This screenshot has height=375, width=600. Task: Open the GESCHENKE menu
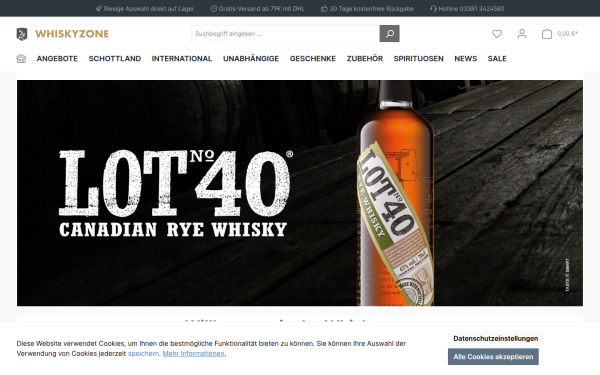pos(313,59)
